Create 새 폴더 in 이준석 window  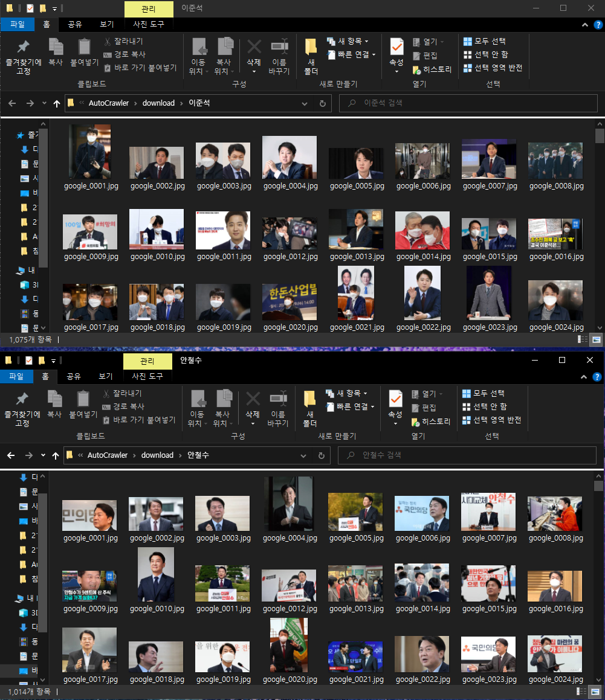(x=311, y=57)
